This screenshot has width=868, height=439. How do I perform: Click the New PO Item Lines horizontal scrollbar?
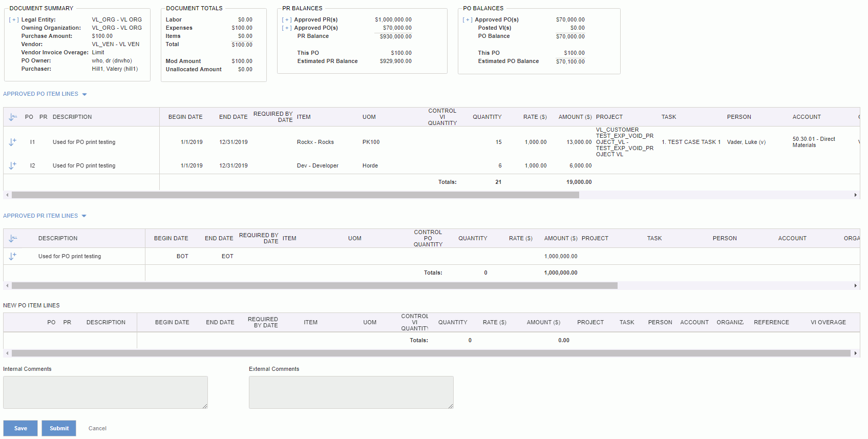pyautogui.click(x=431, y=353)
